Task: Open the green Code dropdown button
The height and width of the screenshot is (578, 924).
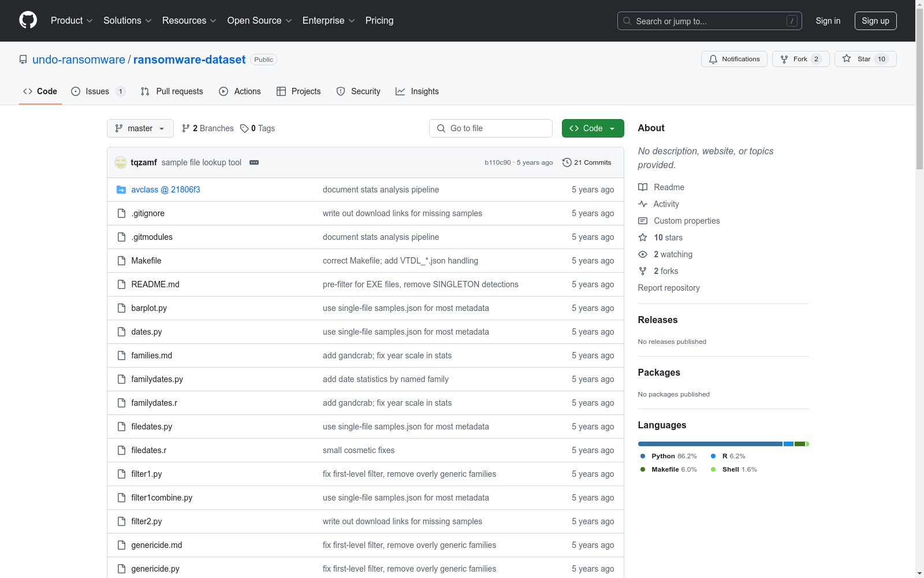Action: [593, 128]
